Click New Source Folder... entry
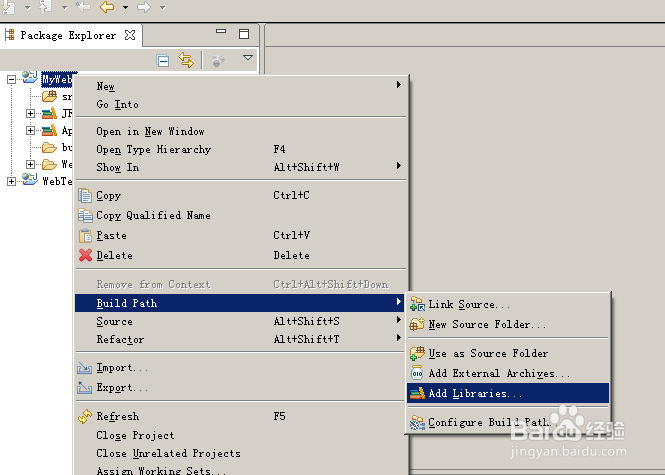The width and height of the screenshot is (665, 475). click(508, 324)
